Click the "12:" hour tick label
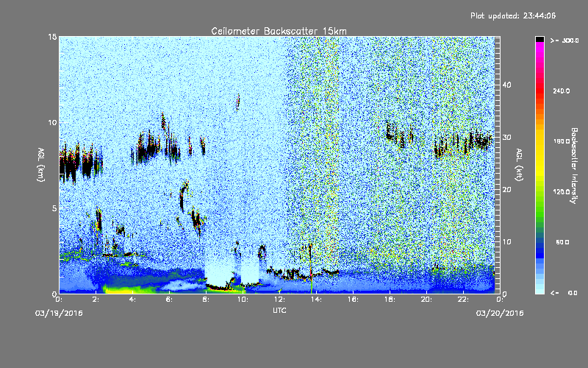588x368 pixels. [280, 300]
